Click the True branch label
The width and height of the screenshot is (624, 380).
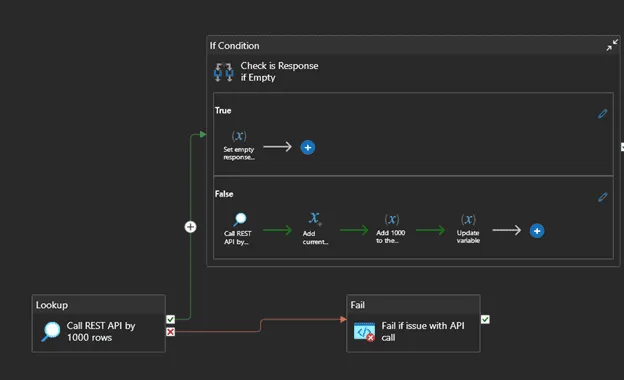click(223, 111)
